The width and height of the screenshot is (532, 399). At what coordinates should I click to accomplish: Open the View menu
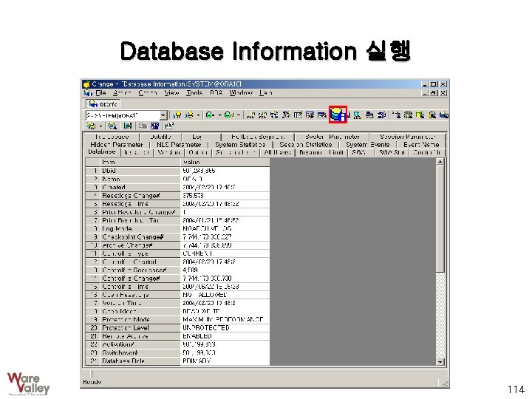click(x=171, y=92)
